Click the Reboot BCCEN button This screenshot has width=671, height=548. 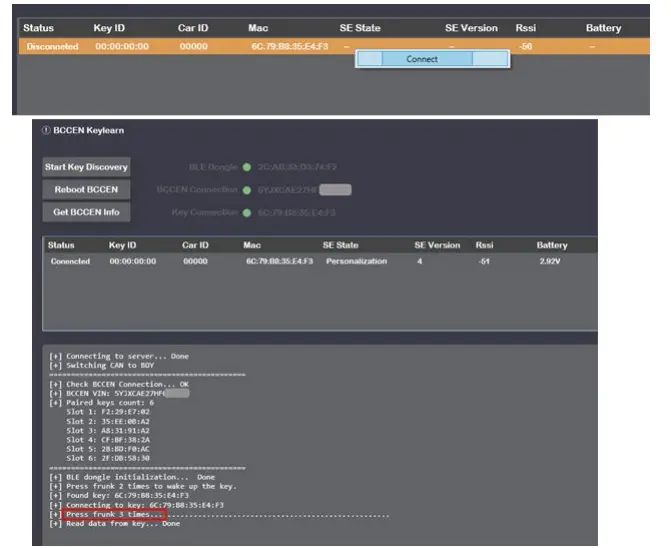pos(86,190)
